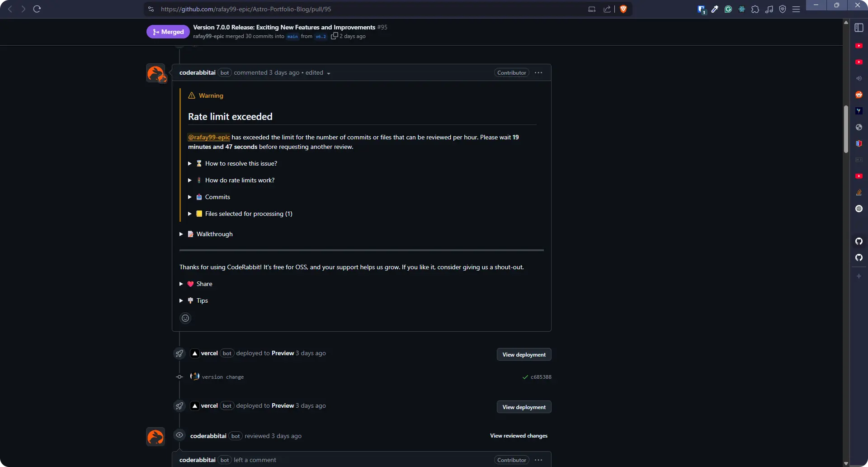Reload the page
Viewport: 868px width, 467px height.
[x=37, y=9]
